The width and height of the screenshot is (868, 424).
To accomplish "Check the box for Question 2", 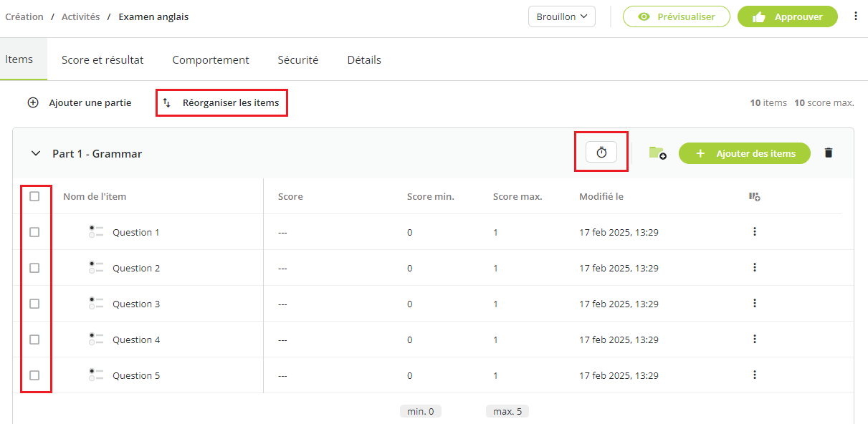I will 34,268.
